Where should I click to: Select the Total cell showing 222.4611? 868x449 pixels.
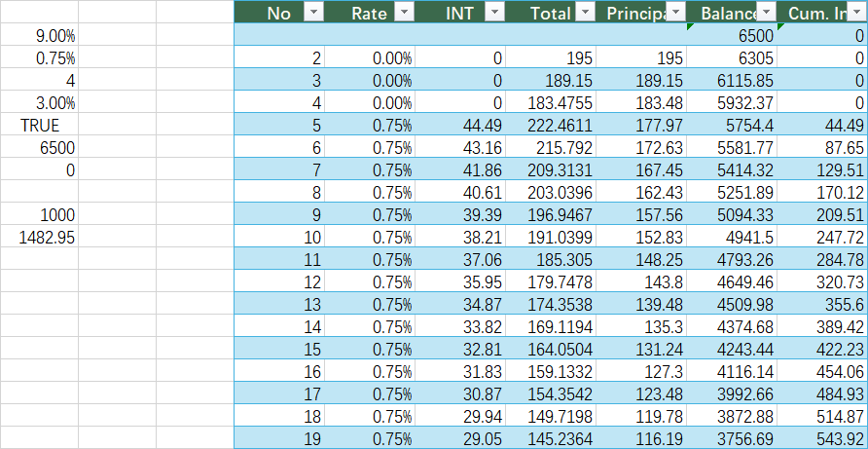551,125
